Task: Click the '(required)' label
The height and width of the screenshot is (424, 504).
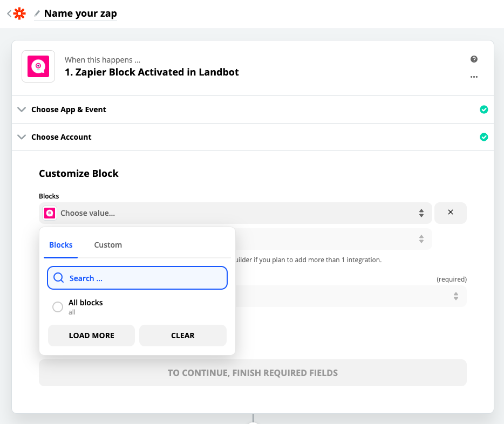Action: pos(451,279)
